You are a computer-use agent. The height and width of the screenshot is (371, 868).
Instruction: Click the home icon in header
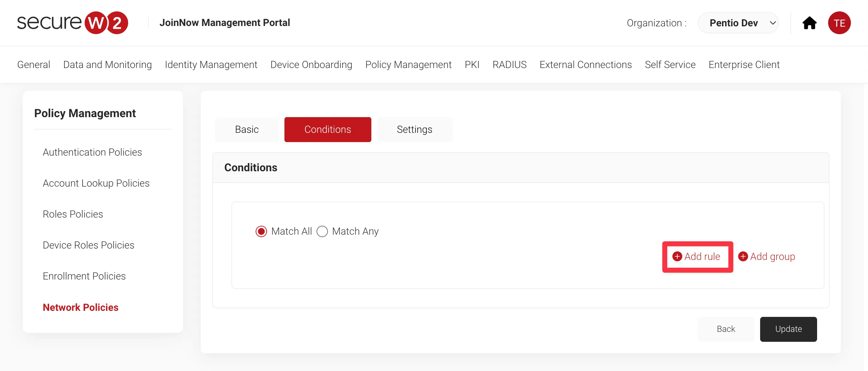pyautogui.click(x=809, y=23)
